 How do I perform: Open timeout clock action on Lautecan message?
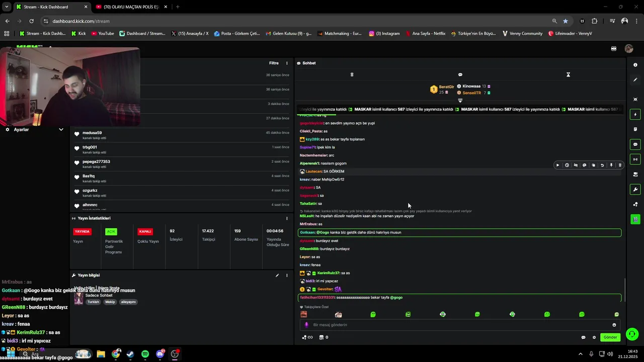(x=567, y=165)
